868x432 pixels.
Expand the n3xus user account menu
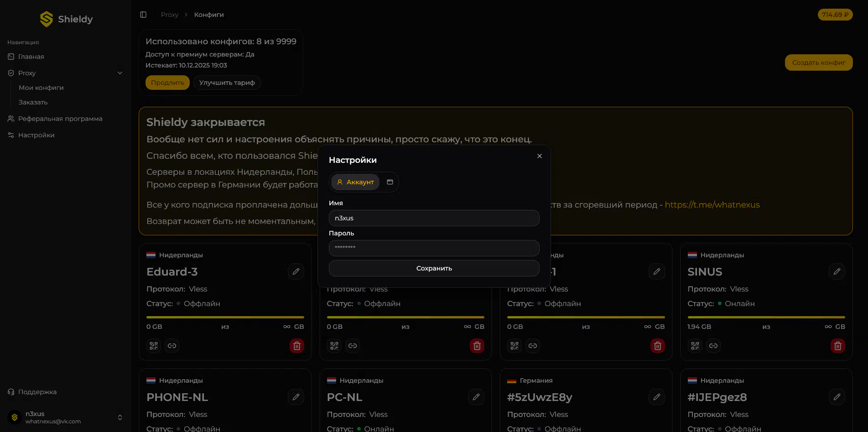(x=120, y=417)
